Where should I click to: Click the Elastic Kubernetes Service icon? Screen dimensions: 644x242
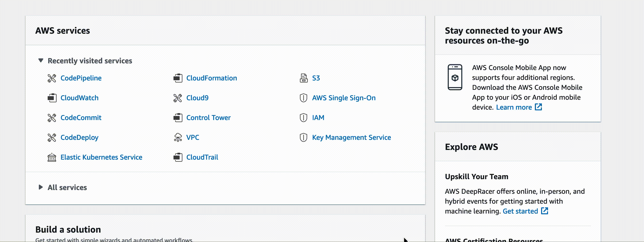[52, 157]
